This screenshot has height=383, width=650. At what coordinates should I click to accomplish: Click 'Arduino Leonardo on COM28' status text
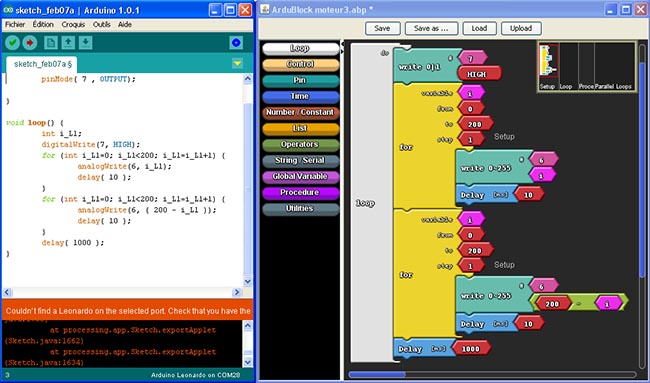click(195, 375)
